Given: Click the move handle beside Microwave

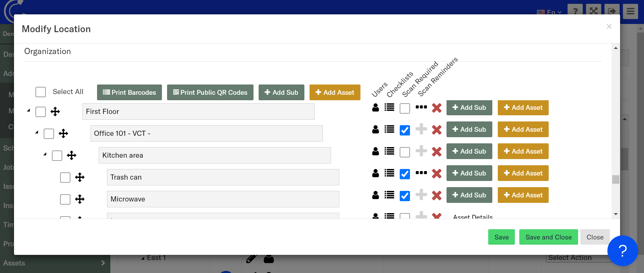Looking at the screenshot, I should tap(80, 199).
